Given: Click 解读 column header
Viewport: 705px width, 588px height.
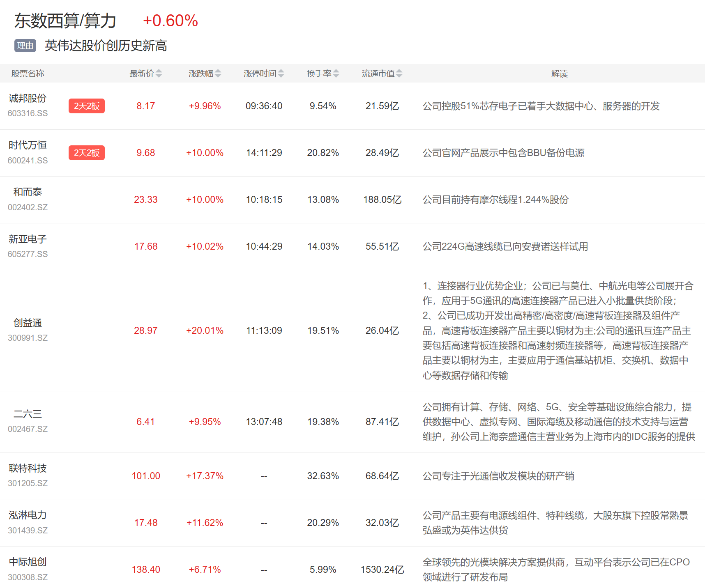Looking at the screenshot, I should click(559, 73).
